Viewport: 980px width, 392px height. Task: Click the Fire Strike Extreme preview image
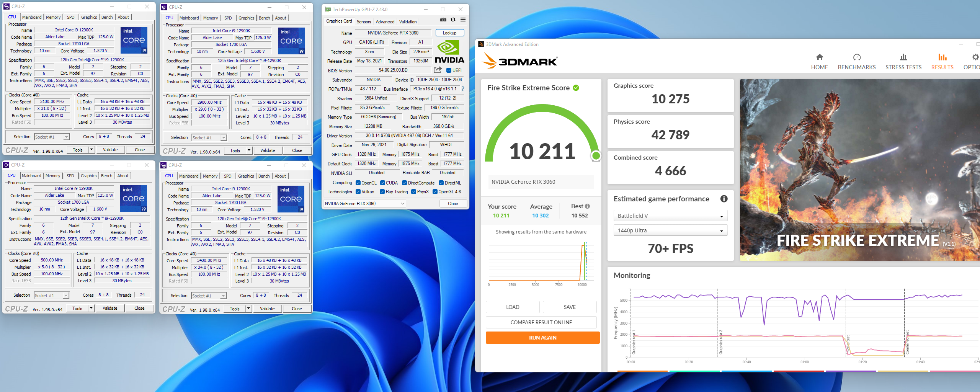click(x=859, y=170)
